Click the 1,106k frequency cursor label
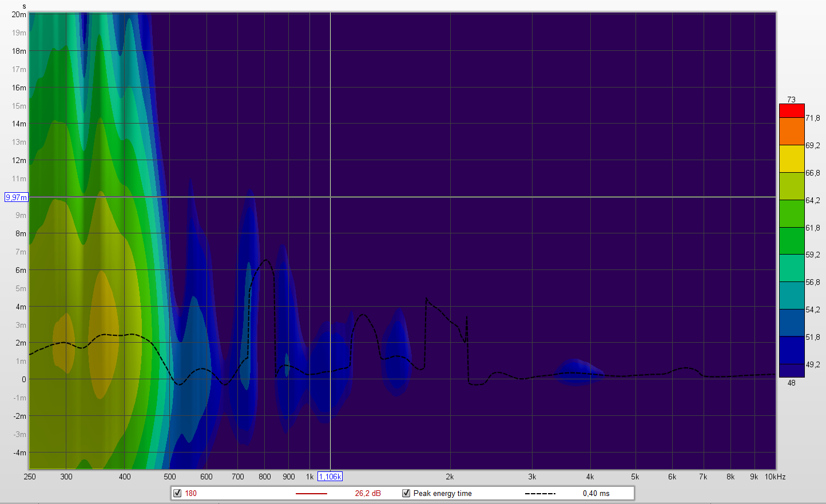The image size is (826, 504). coord(330,477)
